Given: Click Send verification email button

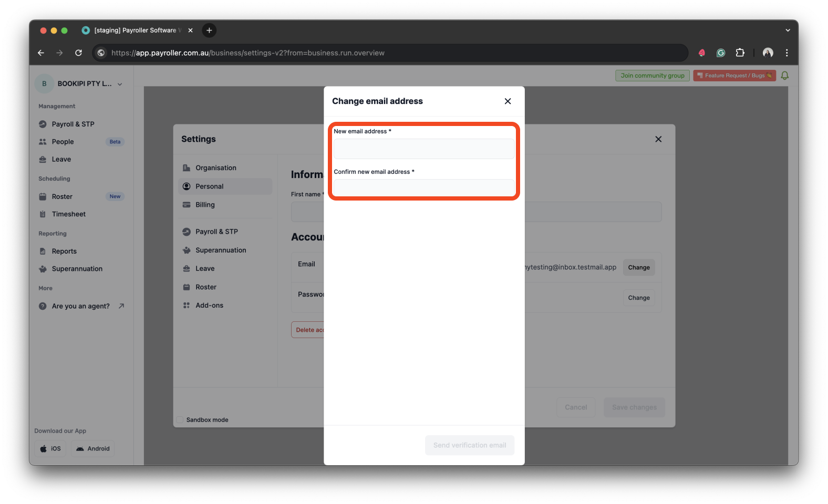Looking at the screenshot, I should pos(470,445).
